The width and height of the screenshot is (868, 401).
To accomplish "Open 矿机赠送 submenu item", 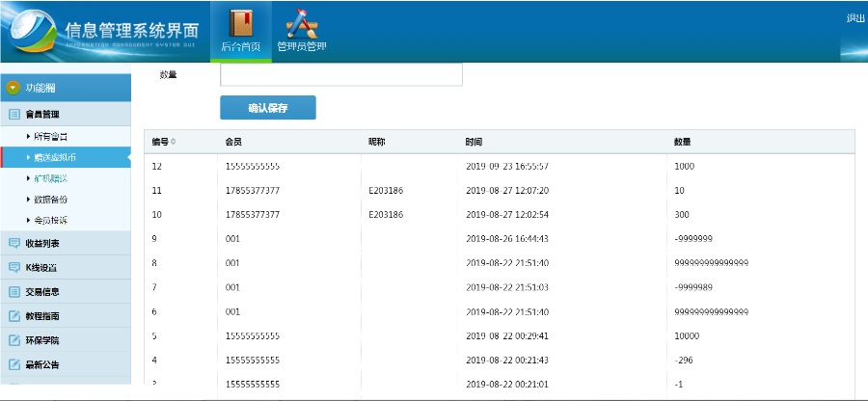I will [57, 178].
